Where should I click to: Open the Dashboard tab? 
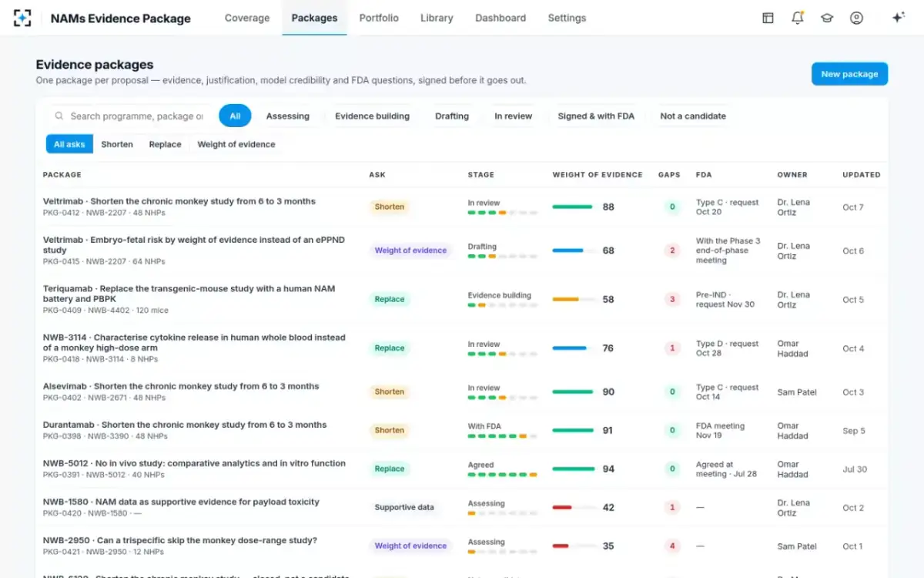(x=500, y=18)
